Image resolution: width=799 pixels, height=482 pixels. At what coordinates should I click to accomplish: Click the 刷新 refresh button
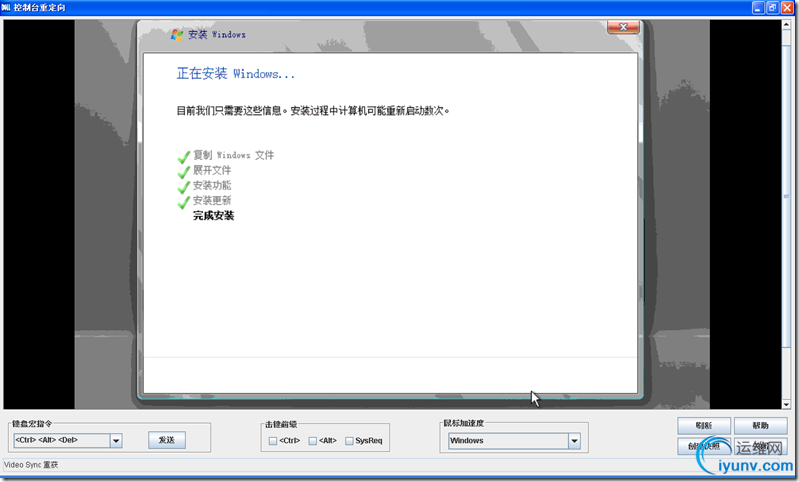(x=704, y=425)
